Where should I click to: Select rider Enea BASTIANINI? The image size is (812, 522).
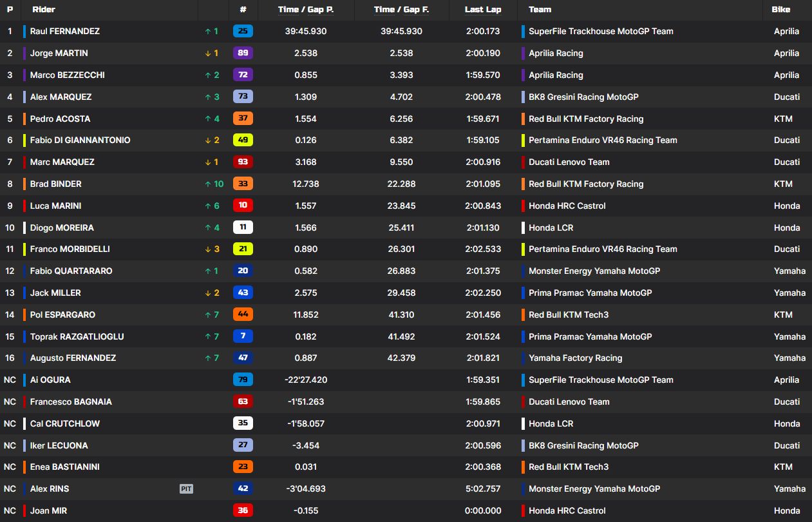point(65,467)
